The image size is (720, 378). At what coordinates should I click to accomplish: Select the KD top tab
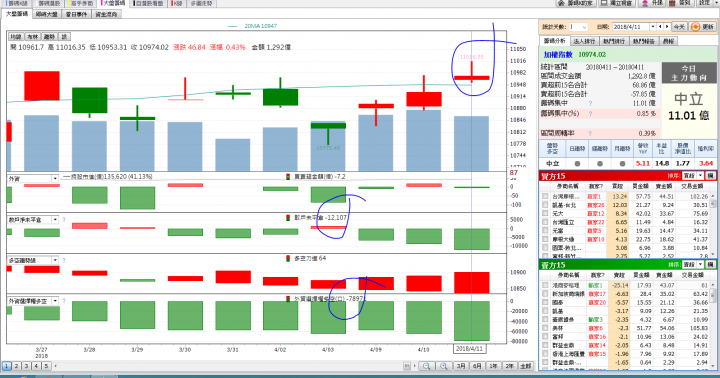[x=177, y=3]
